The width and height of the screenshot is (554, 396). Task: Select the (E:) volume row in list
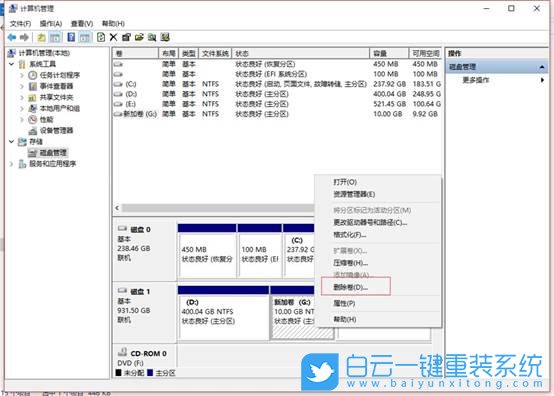[x=277, y=104]
